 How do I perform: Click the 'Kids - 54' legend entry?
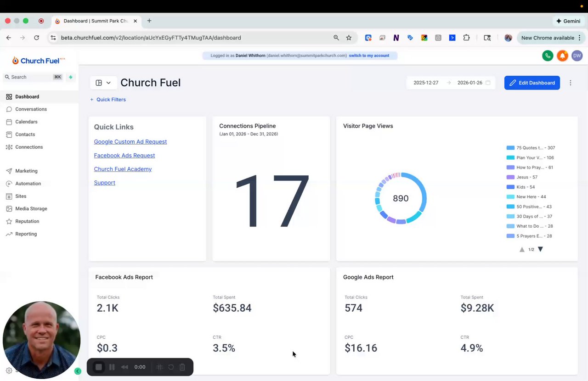point(520,187)
